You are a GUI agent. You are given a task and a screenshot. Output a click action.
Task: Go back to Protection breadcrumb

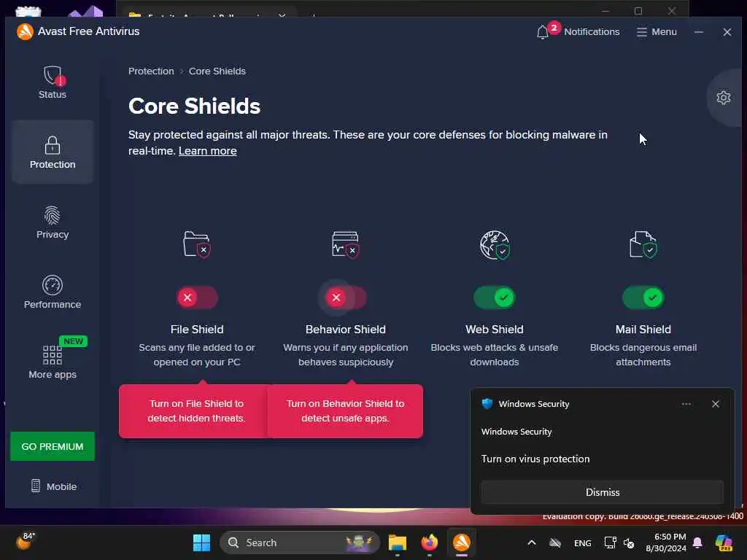pyautogui.click(x=151, y=71)
